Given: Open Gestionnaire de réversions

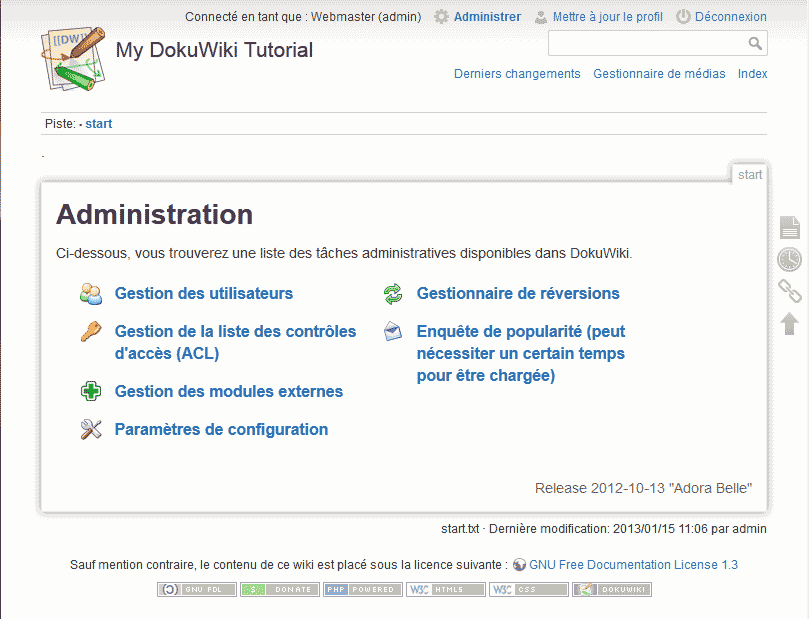Looking at the screenshot, I should pyautogui.click(x=518, y=294).
